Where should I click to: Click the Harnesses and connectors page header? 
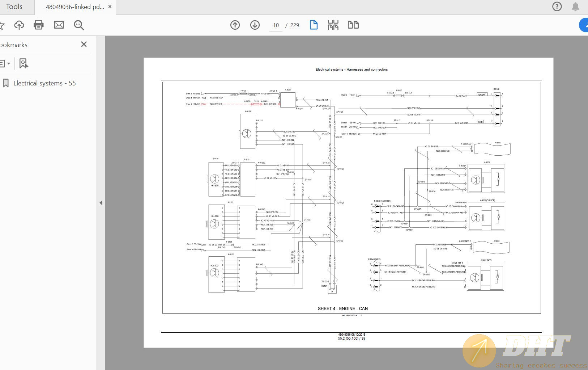point(351,70)
